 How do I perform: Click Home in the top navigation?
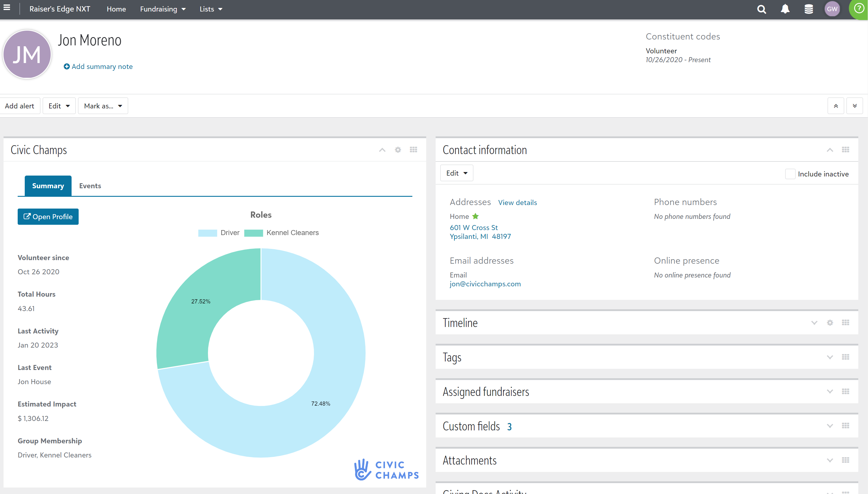(x=116, y=9)
